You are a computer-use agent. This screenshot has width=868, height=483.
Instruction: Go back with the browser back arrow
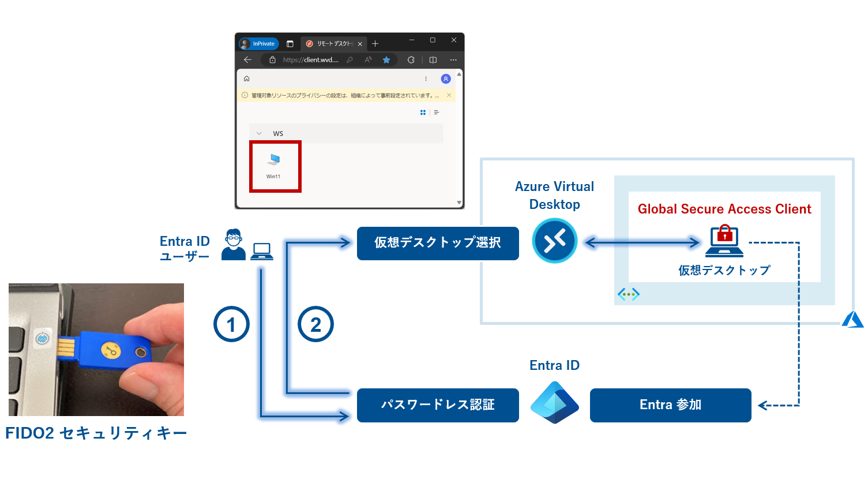coord(247,59)
